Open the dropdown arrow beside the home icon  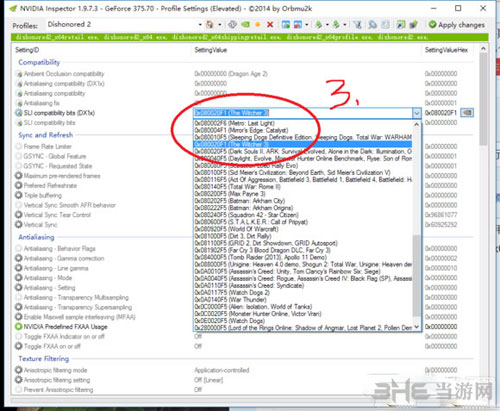tap(220, 25)
